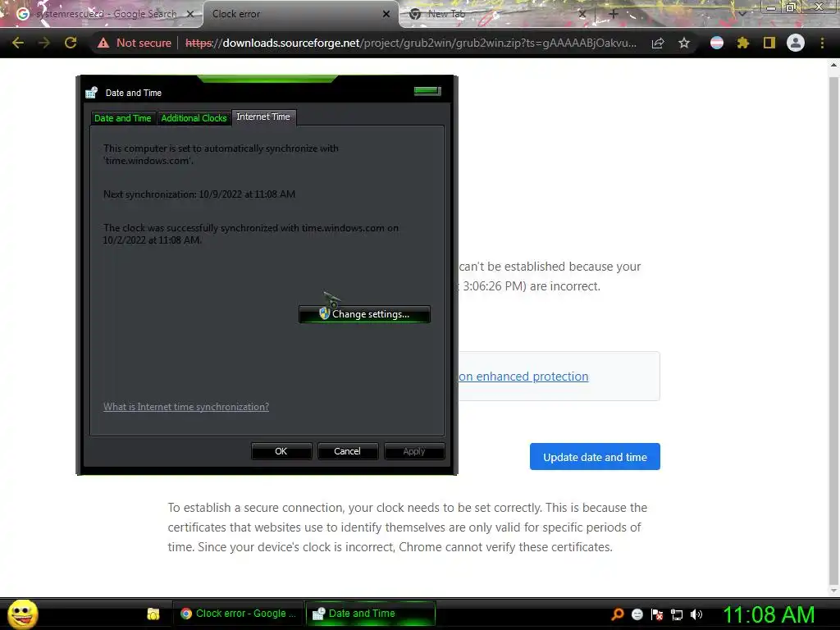Viewport: 840px width, 630px height.
Task: Open the Additional Clocks tab
Action: 194,118
